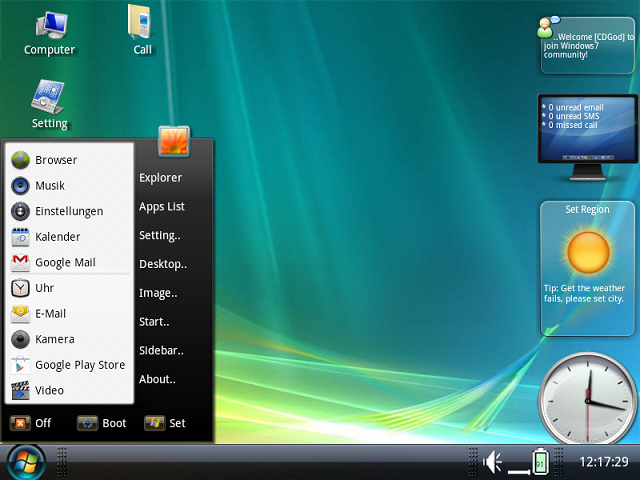Select the Sidebar.. menu entry

(161, 351)
